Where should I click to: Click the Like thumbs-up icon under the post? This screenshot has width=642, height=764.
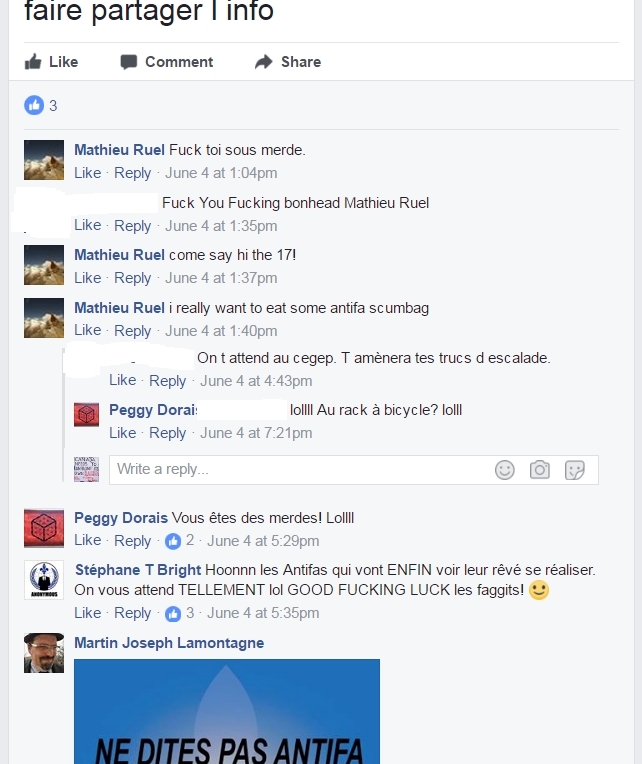point(33,62)
